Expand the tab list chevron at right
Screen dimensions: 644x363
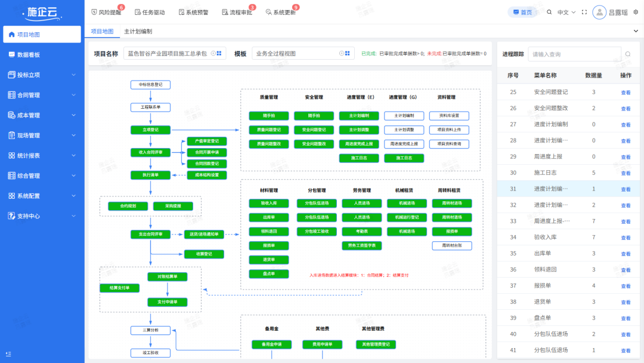tap(636, 31)
